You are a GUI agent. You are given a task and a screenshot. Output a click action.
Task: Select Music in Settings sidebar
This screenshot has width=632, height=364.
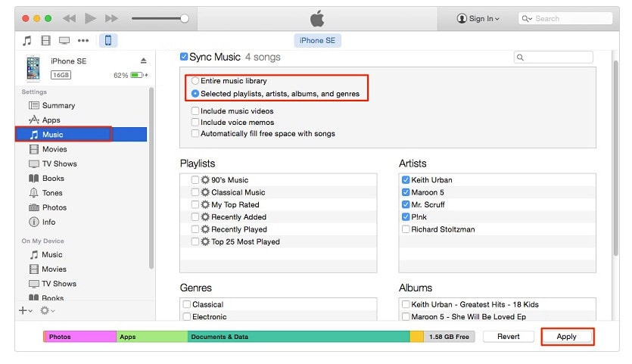tap(81, 135)
